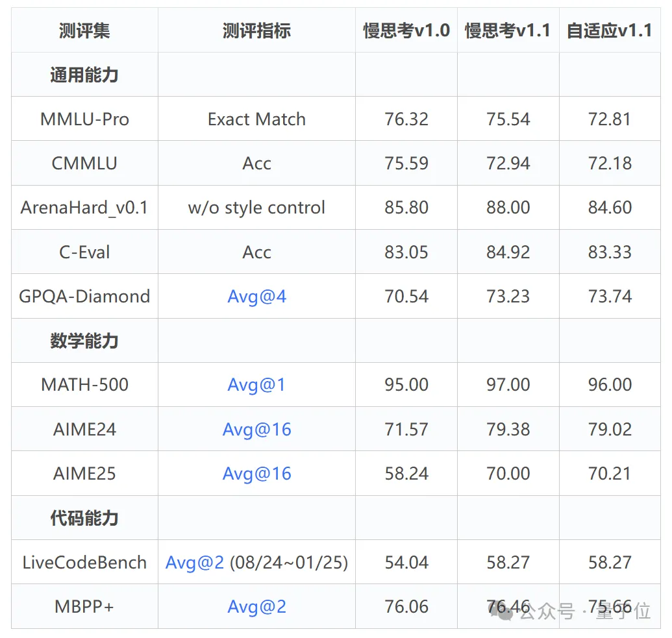The image size is (672, 638).
Task: Open the Avg@1 link in MATH-500 row
Action: 256,385
